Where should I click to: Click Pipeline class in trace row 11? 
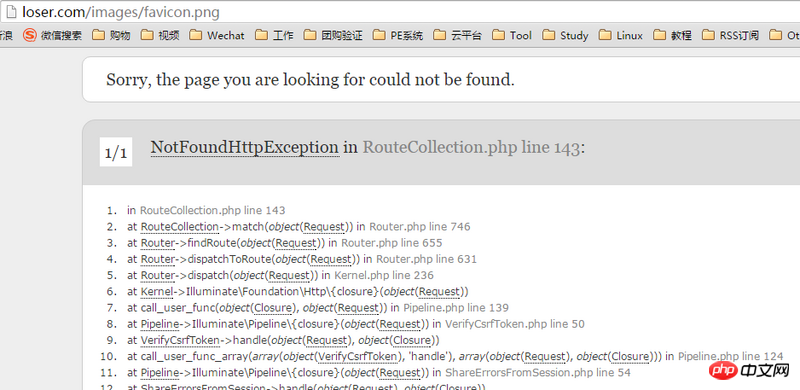(x=160, y=373)
